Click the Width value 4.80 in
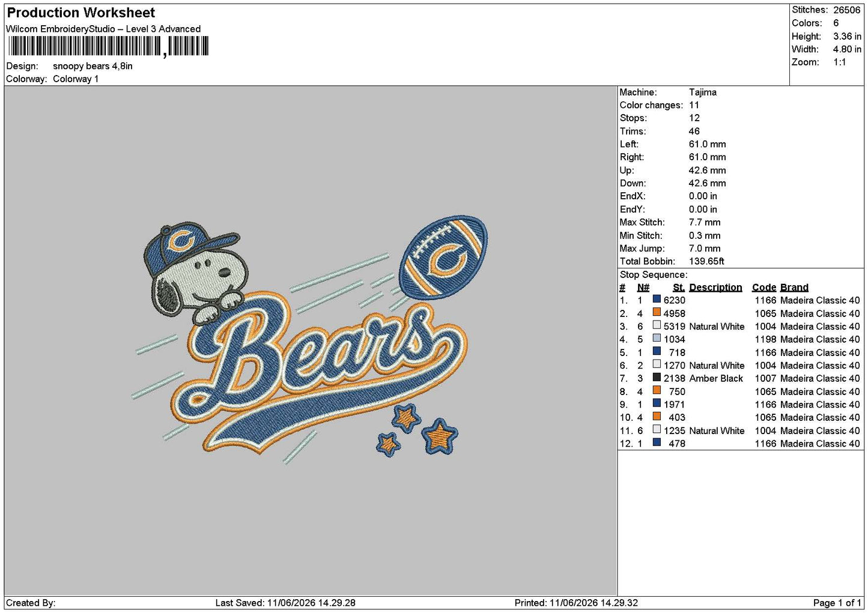Viewport: 868px width, 613px height. coord(847,49)
